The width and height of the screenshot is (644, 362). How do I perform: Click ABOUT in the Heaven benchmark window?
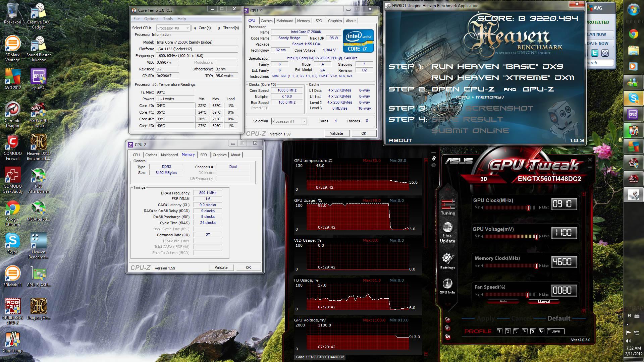[x=400, y=140]
